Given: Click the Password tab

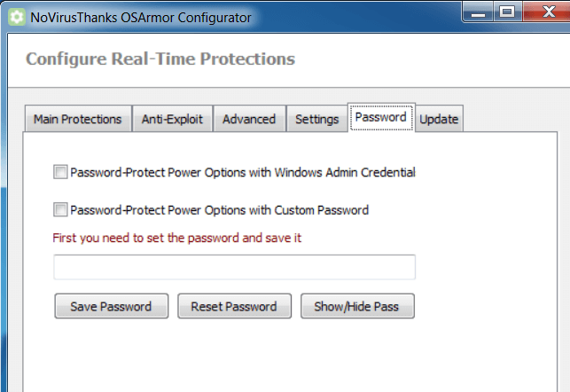Looking at the screenshot, I should tap(381, 117).
